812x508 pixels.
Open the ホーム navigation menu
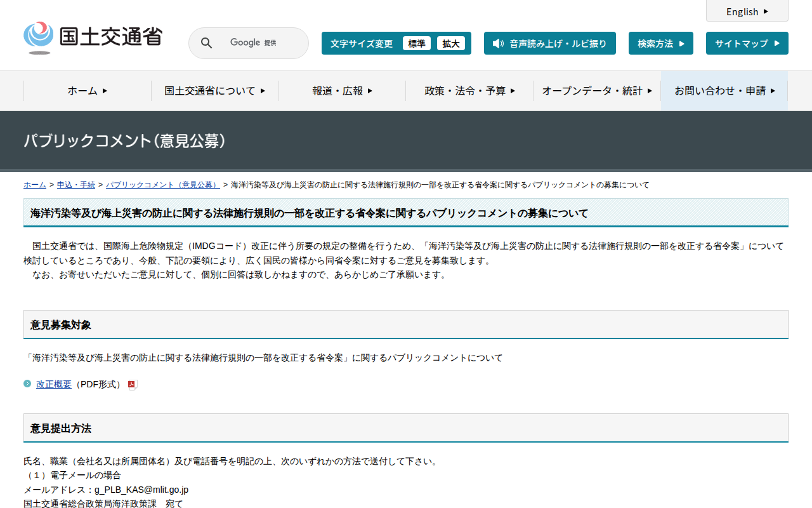pyautogui.click(x=88, y=91)
